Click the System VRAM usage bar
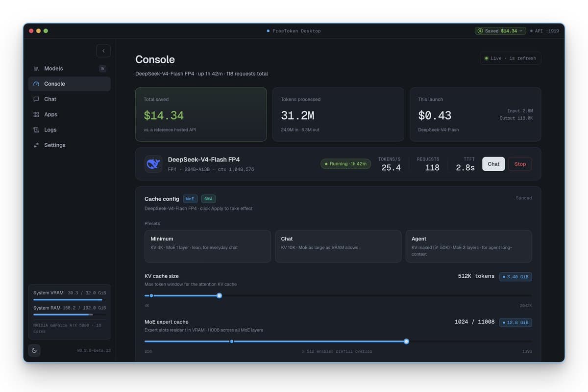 coord(69,299)
